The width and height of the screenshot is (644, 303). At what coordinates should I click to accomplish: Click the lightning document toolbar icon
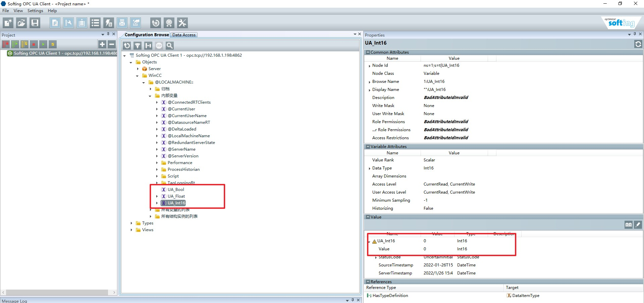109,23
